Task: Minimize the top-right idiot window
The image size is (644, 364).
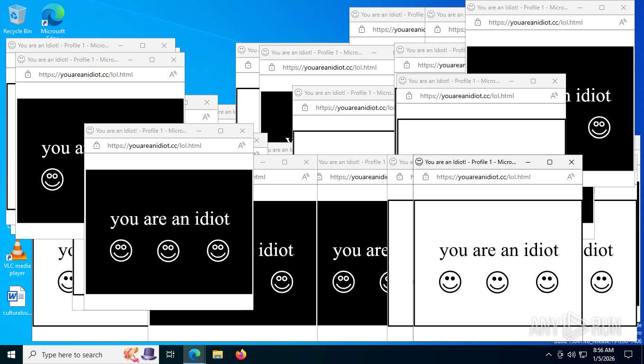Action: point(580,8)
